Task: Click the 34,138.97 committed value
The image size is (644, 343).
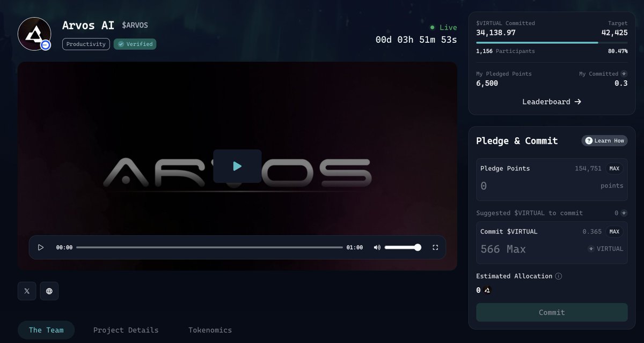Action: coord(496,33)
